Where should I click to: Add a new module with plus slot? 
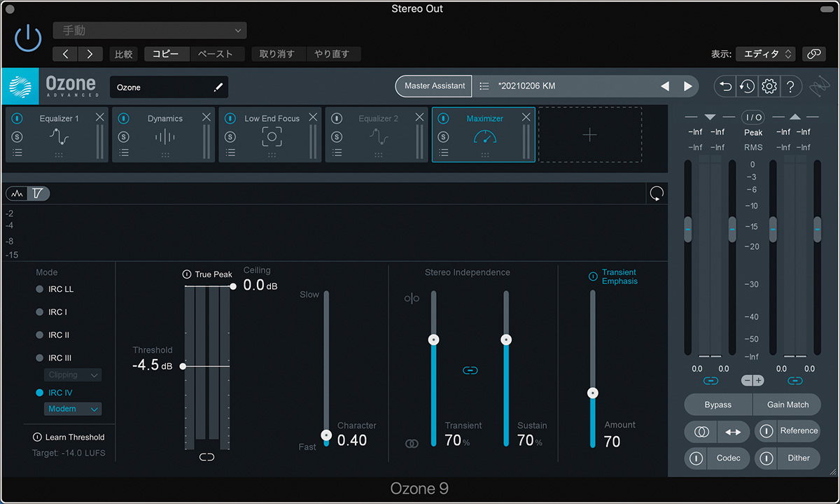(x=589, y=135)
